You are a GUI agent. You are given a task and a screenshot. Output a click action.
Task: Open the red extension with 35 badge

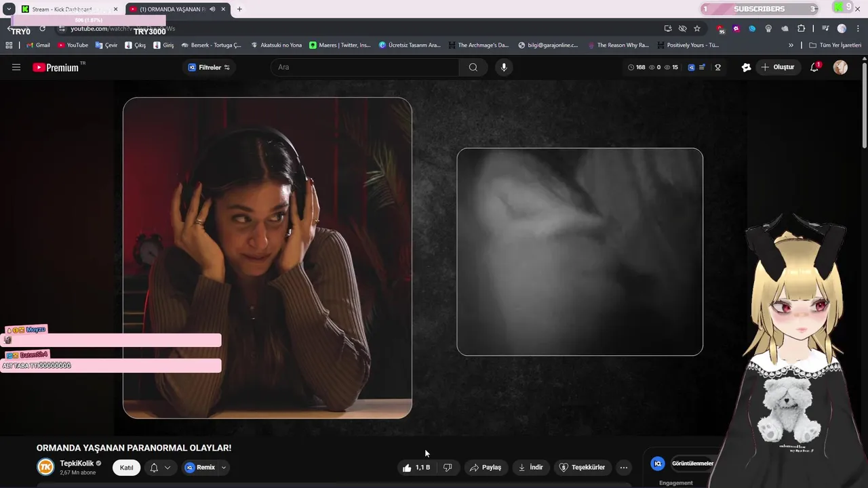click(x=720, y=28)
